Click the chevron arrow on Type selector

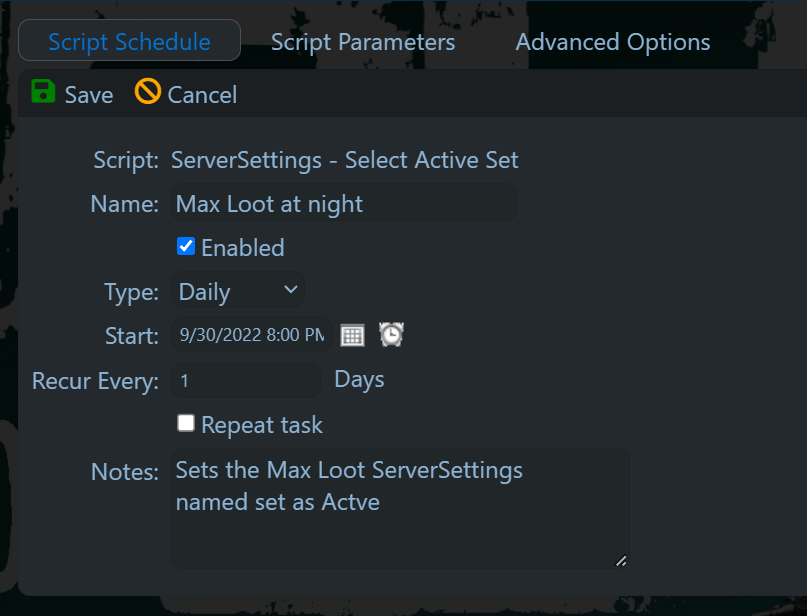coord(291,290)
